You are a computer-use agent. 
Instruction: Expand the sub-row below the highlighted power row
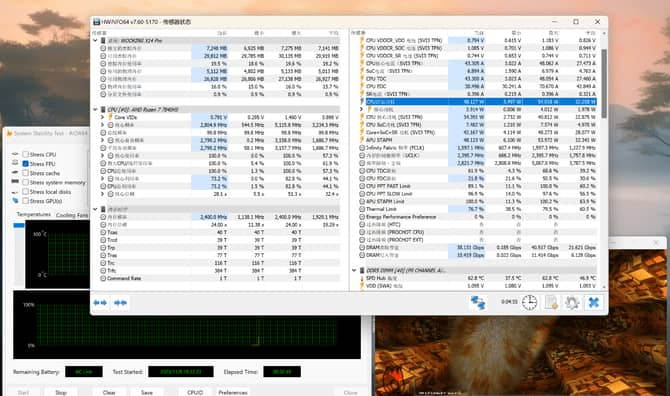tap(361, 109)
